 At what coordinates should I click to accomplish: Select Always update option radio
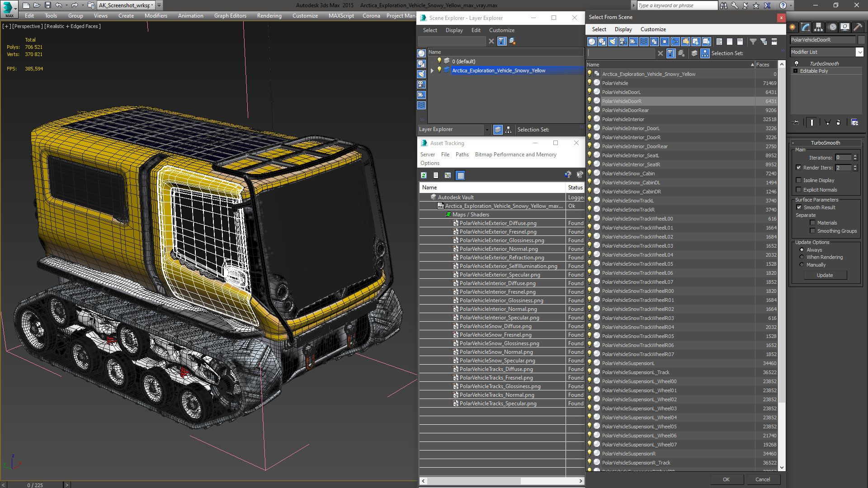[802, 250]
